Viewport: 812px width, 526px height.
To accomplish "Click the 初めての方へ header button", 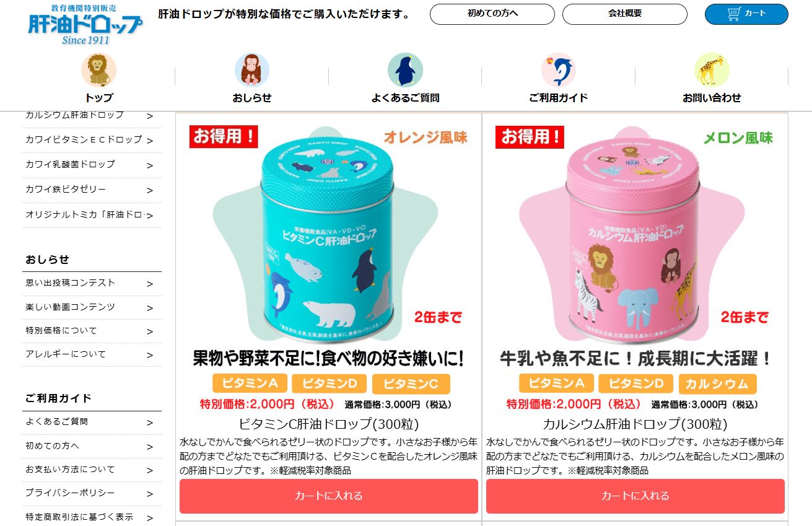I will [x=492, y=14].
